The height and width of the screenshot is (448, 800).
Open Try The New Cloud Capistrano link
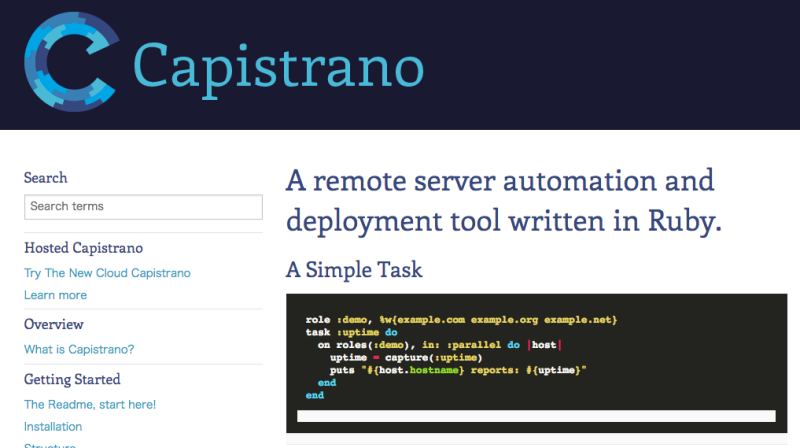(107, 273)
